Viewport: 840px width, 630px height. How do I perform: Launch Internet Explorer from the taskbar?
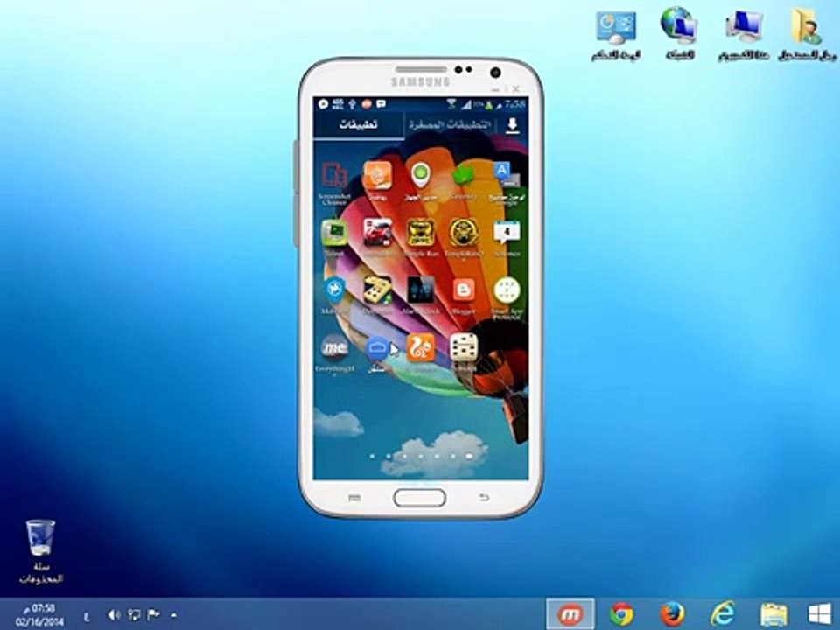click(x=722, y=614)
